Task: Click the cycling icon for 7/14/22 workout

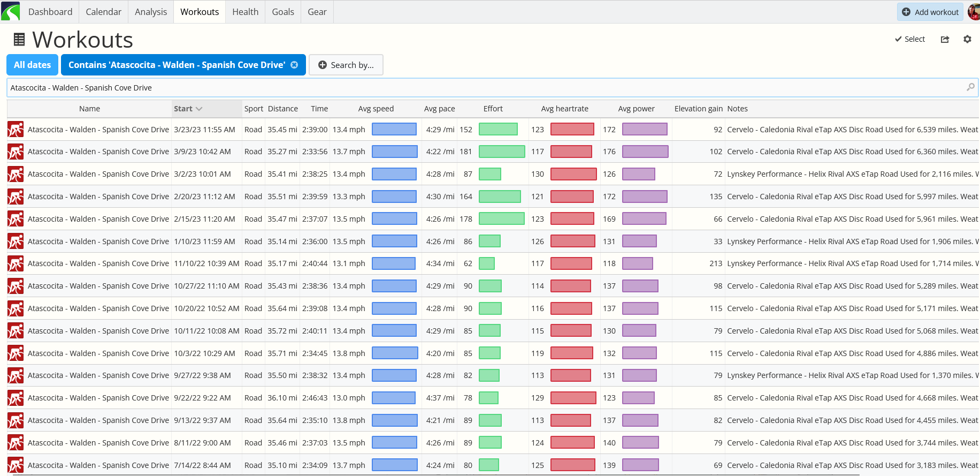Action: click(16, 465)
